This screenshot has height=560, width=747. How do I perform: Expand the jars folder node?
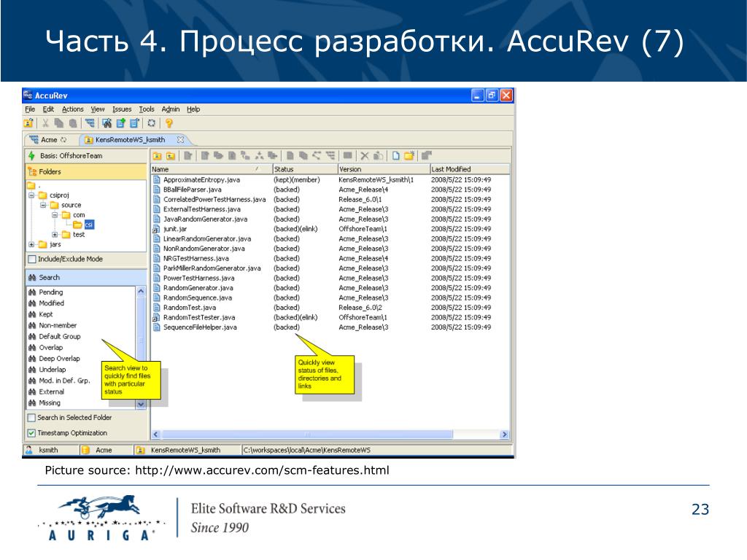point(31,245)
